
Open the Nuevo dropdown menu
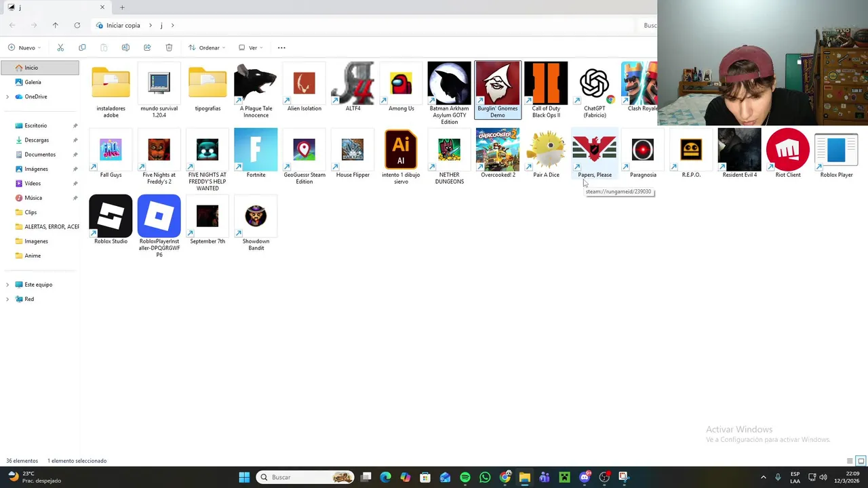(24, 47)
